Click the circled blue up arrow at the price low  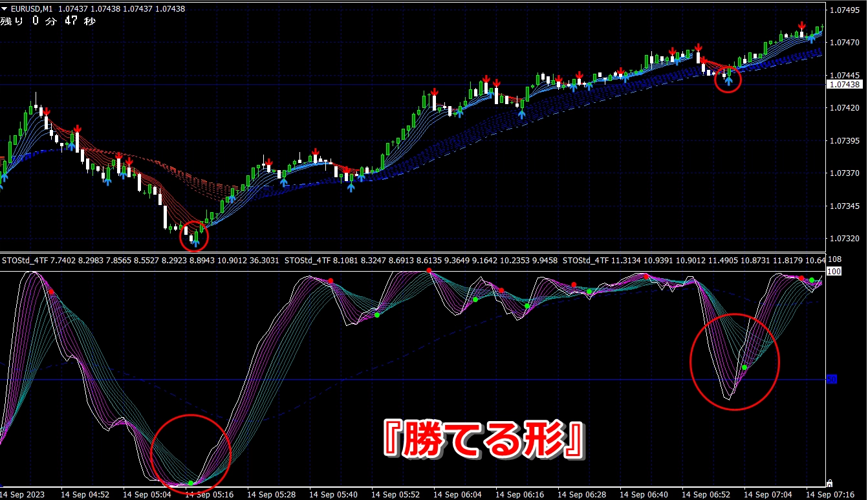[195, 241]
